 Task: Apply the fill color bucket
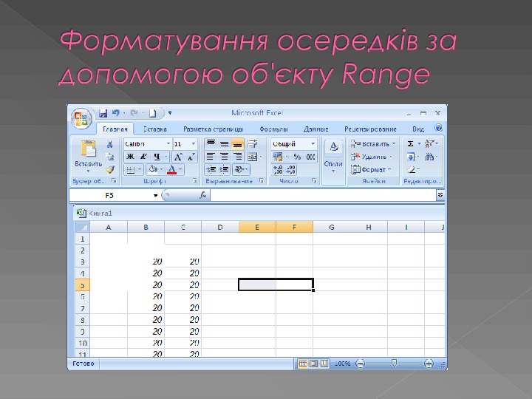pos(153,169)
